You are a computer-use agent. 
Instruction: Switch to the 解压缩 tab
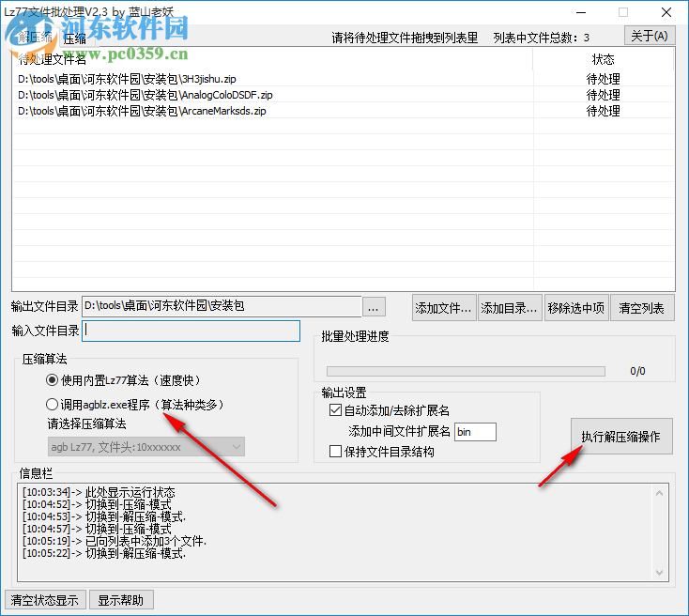coord(35,38)
